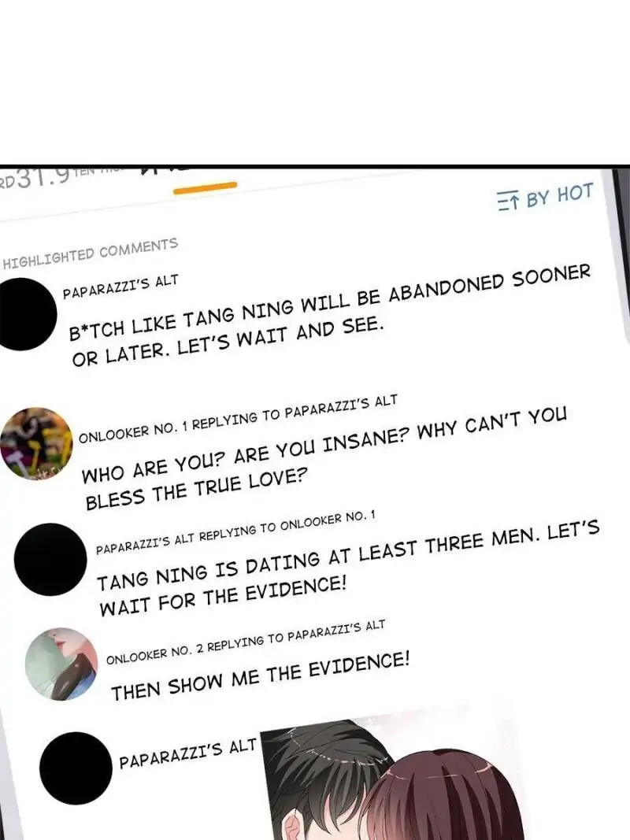Open black avatar beside three men comment
630x840 pixels.
50,559
